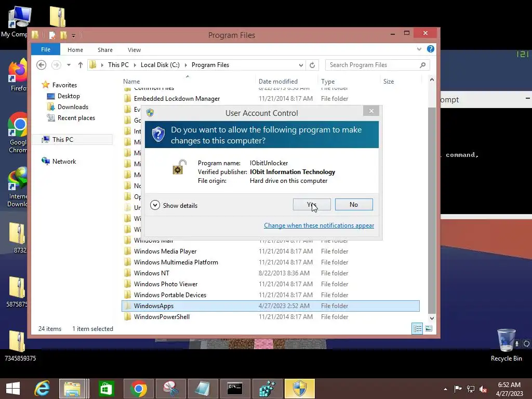
Task: Close the User Account Control dialog
Action: tap(371, 111)
